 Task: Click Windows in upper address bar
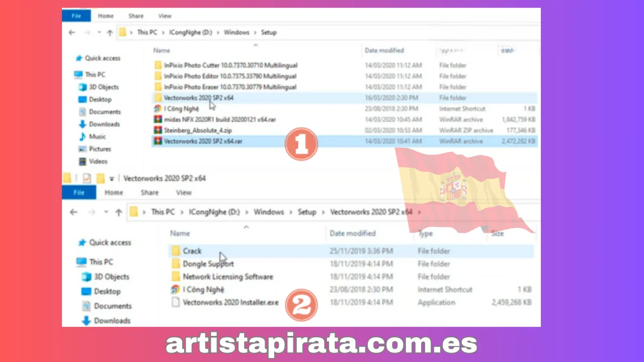pyautogui.click(x=236, y=32)
